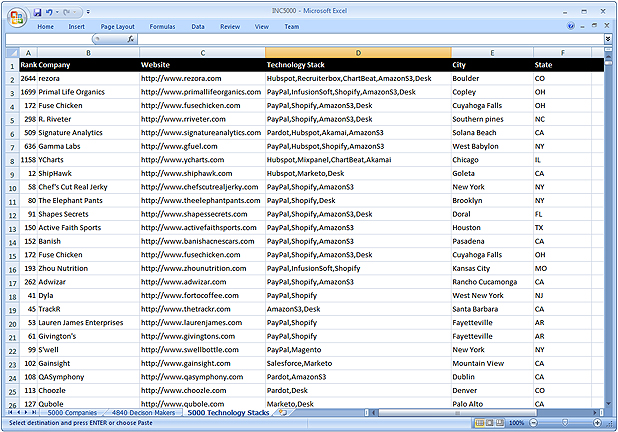This screenshot has width=618, height=432.
Task: Click the Zoom Out minus button
Action: [533, 423]
